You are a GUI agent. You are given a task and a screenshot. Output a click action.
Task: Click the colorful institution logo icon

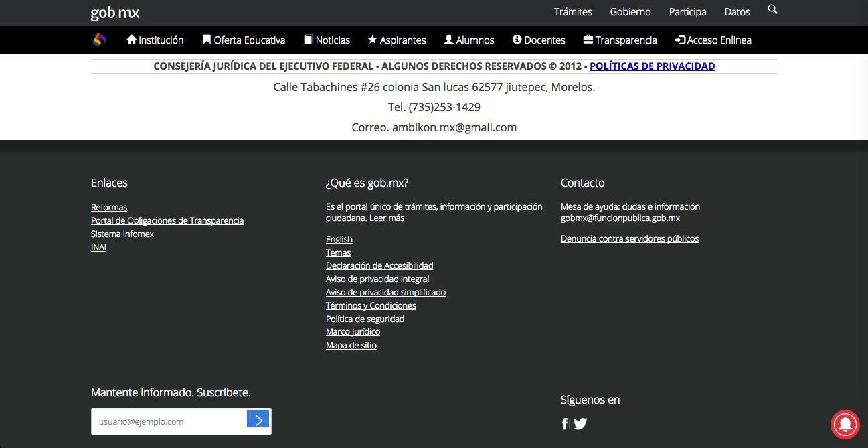[100, 40]
